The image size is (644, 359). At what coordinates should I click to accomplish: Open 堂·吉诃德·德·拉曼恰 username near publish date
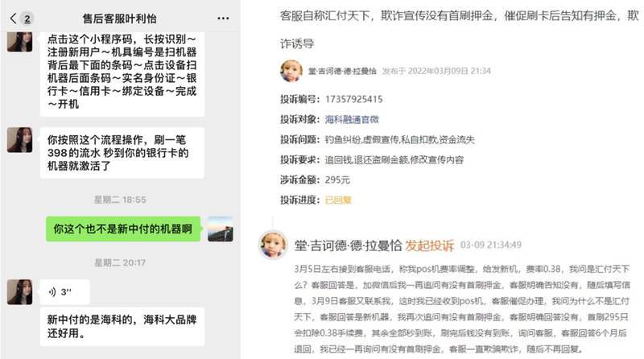(342, 71)
